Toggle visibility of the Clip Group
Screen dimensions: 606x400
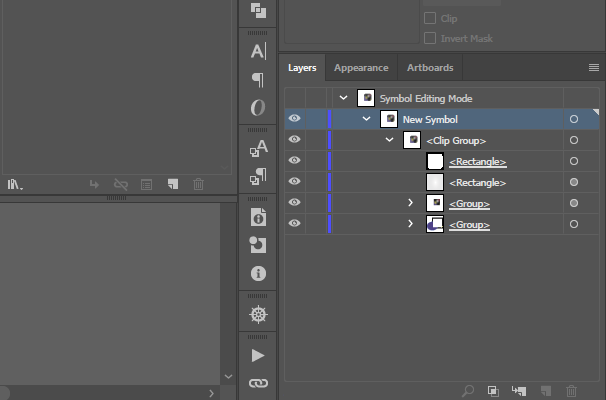294,139
